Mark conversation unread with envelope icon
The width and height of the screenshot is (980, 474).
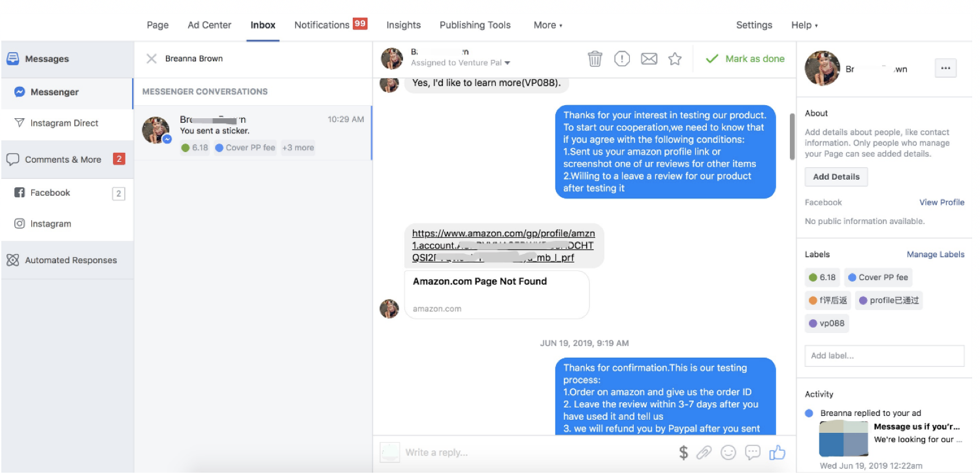[x=649, y=59]
